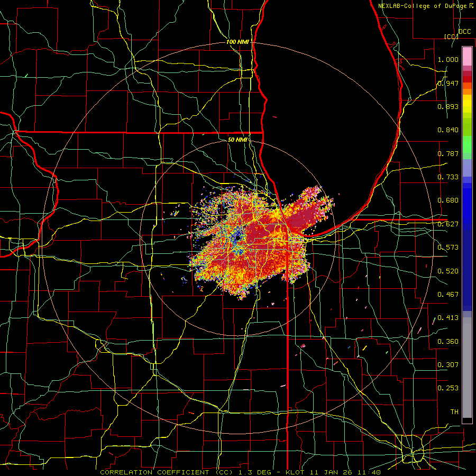
Task: Select the 0.947 scale value
Action: (448, 83)
